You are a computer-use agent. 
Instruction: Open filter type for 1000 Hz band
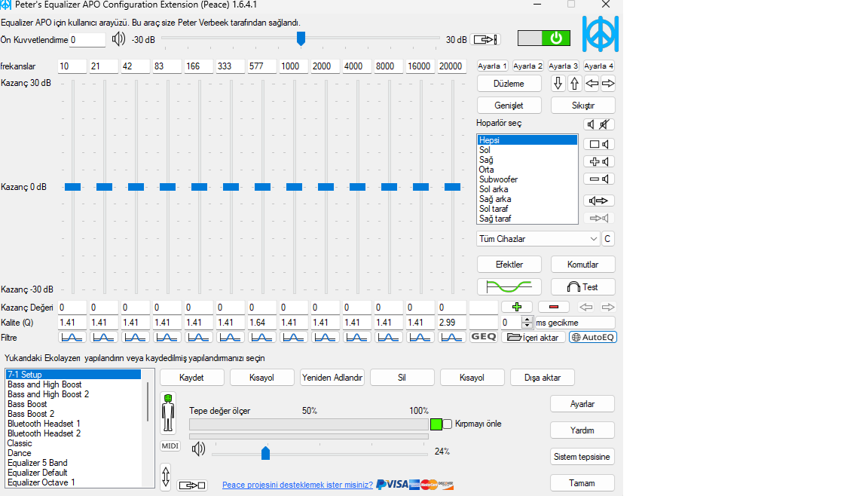coord(293,337)
